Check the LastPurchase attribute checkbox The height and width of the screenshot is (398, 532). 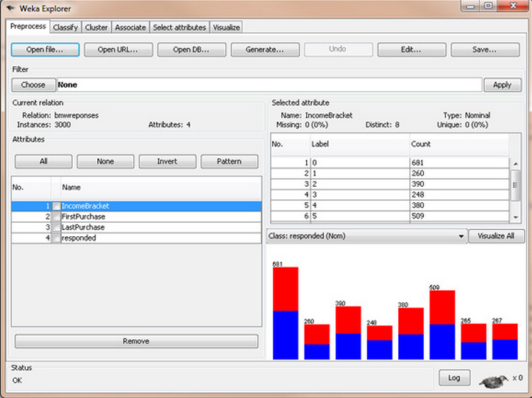(x=56, y=227)
